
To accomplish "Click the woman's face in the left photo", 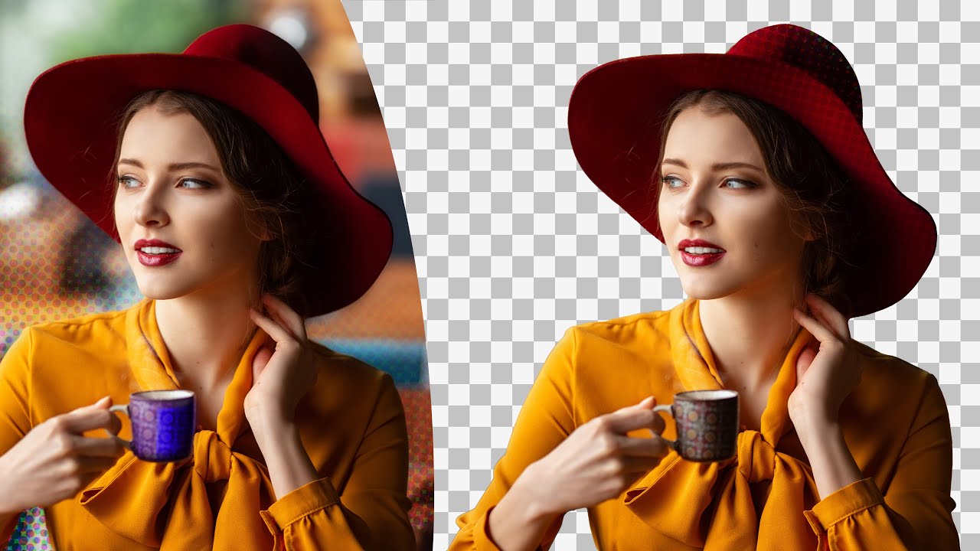I will tap(172, 199).
